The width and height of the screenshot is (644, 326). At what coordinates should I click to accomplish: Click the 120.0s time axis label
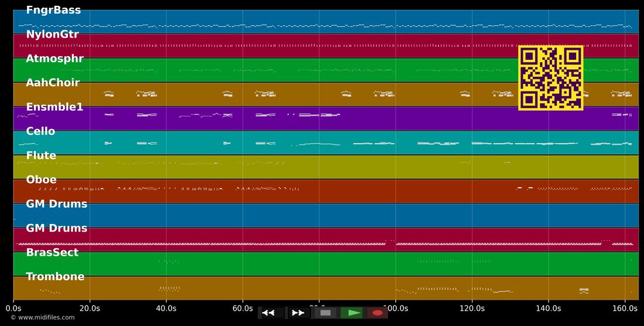point(472,308)
